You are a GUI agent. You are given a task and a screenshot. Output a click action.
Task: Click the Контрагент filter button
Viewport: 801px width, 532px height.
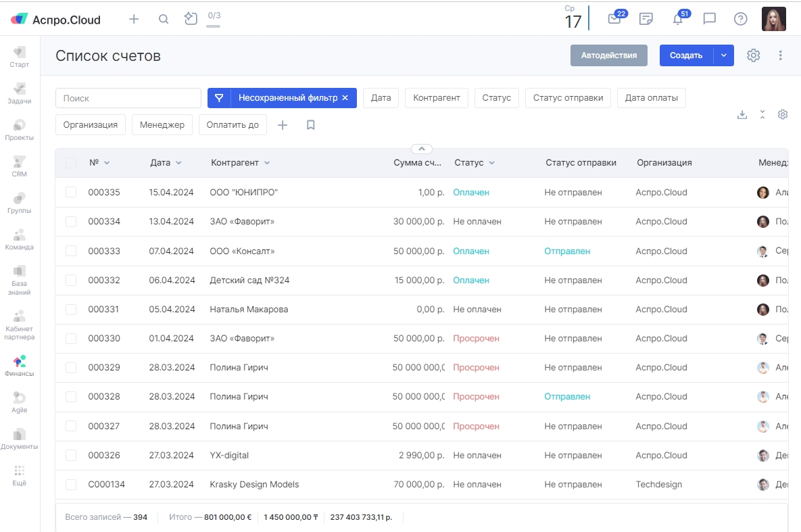tap(437, 98)
